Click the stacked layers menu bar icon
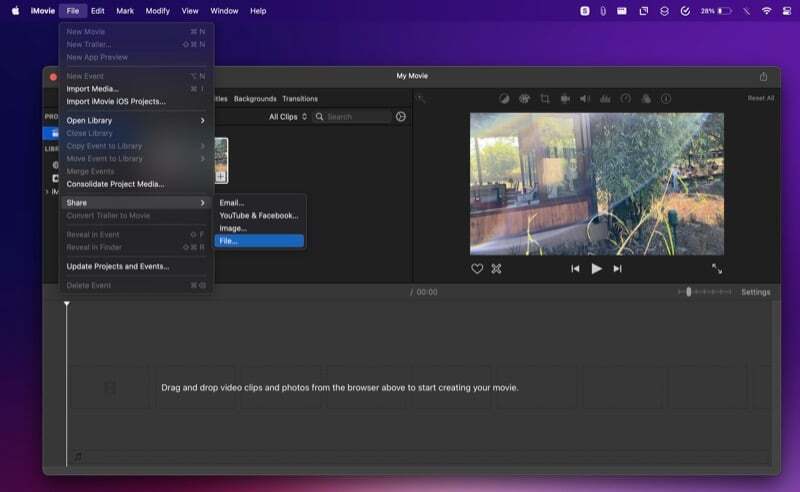This screenshot has height=492, width=800. 664,11
